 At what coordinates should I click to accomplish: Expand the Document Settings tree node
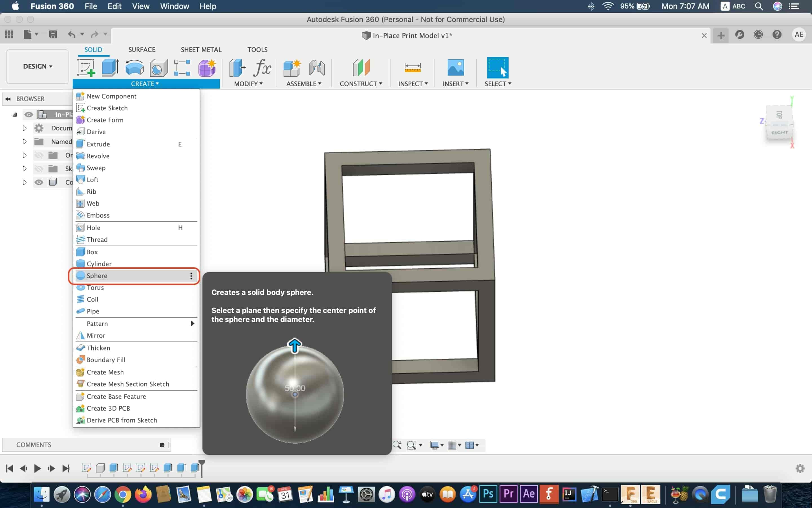[24, 128]
